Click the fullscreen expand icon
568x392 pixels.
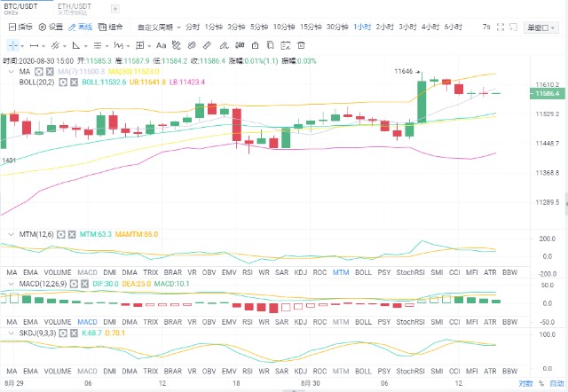[501, 27]
